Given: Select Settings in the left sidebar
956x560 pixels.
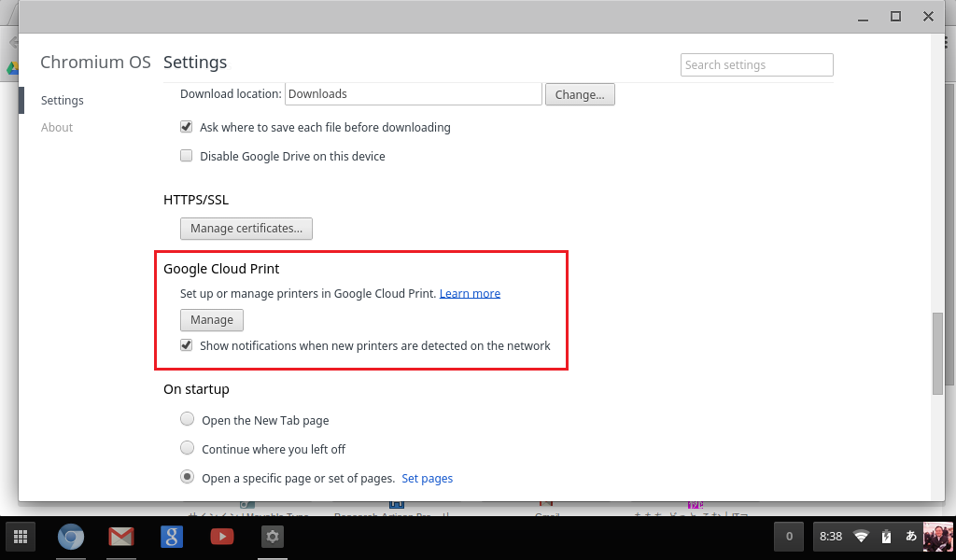Looking at the screenshot, I should click(x=63, y=101).
